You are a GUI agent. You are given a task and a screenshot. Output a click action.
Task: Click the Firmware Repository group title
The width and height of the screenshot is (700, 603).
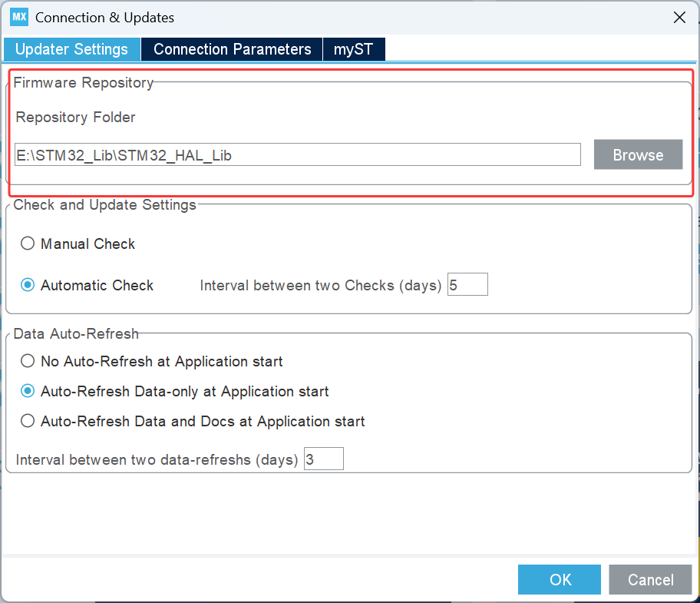[x=84, y=83]
